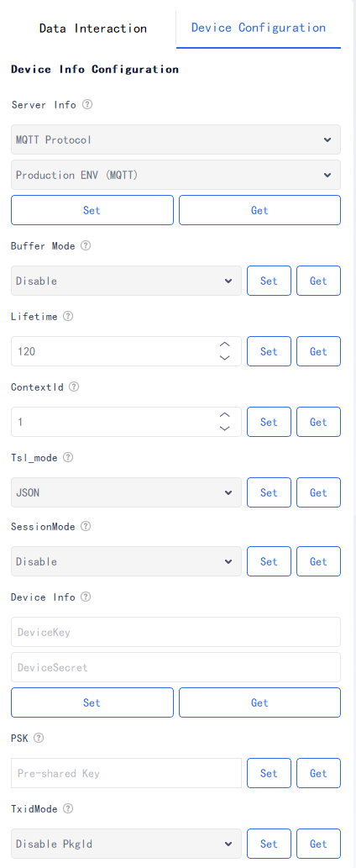Decrease the ContextId value with down arrow
The width and height of the screenshot is (356, 868).
pos(224,429)
